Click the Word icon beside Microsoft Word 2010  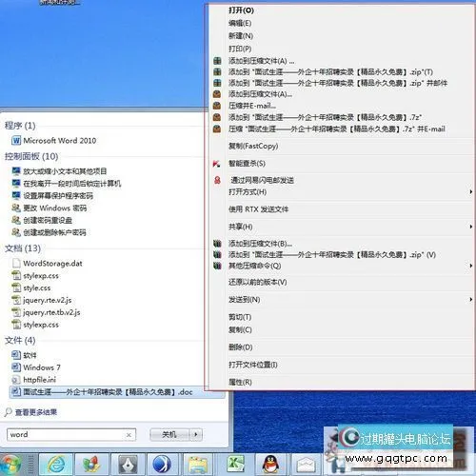coord(16,140)
